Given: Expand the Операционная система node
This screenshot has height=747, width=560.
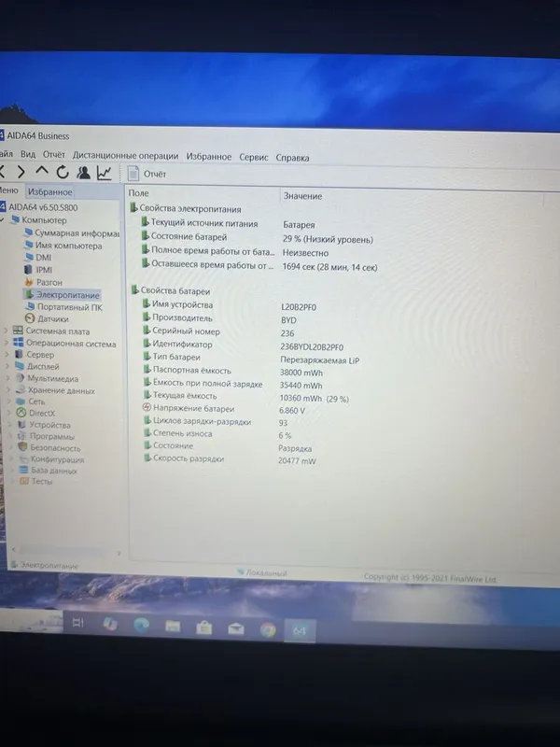Looking at the screenshot, I should [x=7, y=342].
